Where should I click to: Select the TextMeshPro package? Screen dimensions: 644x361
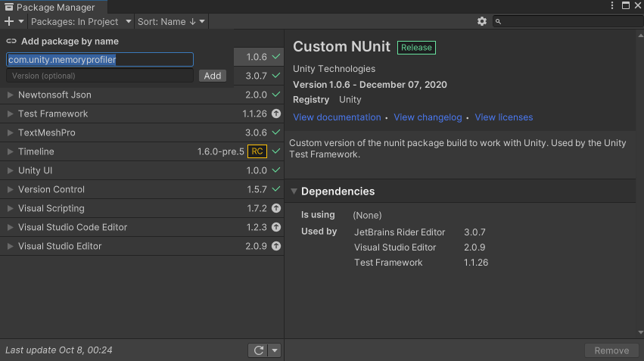(142, 132)
